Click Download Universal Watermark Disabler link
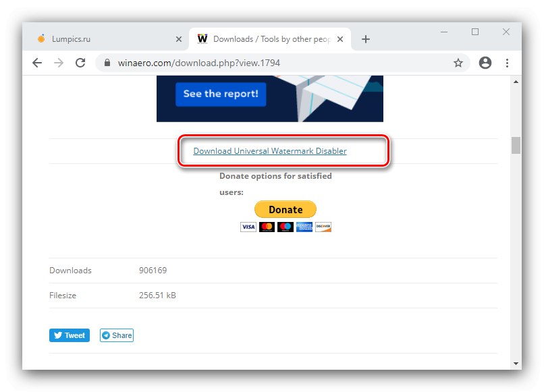 pos(270,151)
